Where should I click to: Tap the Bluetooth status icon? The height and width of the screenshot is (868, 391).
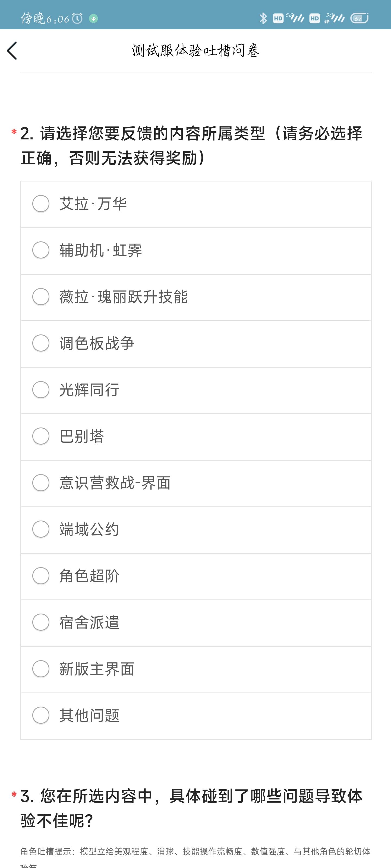click(263, 18)
